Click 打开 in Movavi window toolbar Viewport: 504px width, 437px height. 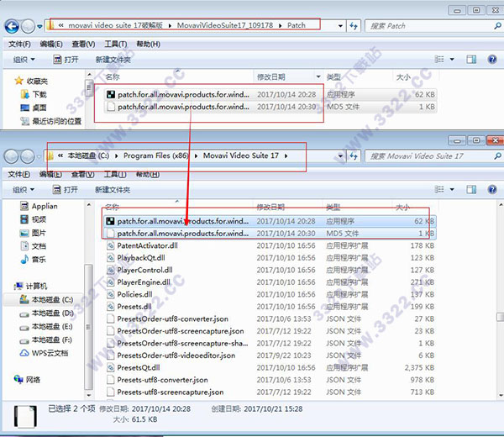pyautogui.click(x=66, y=190)
